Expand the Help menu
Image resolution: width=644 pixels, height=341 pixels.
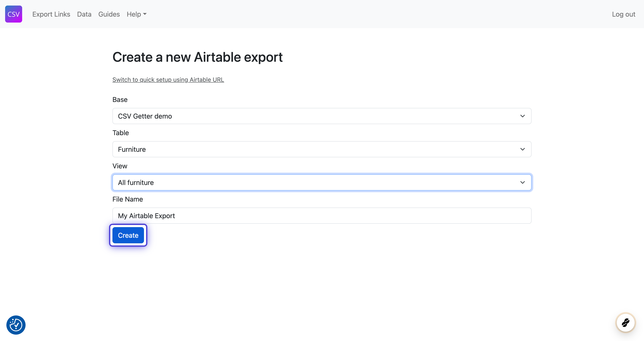[x=134, y=14]
